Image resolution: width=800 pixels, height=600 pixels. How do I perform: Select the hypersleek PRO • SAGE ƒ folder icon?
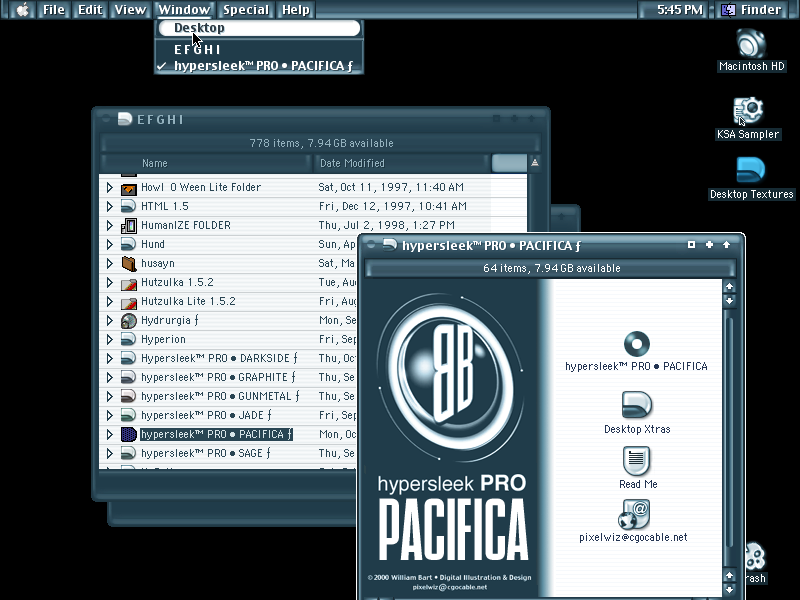[129, 453]
